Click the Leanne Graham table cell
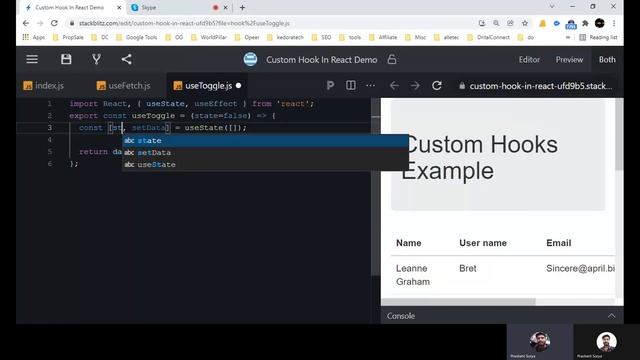640x360 pixels. [413, 275]
